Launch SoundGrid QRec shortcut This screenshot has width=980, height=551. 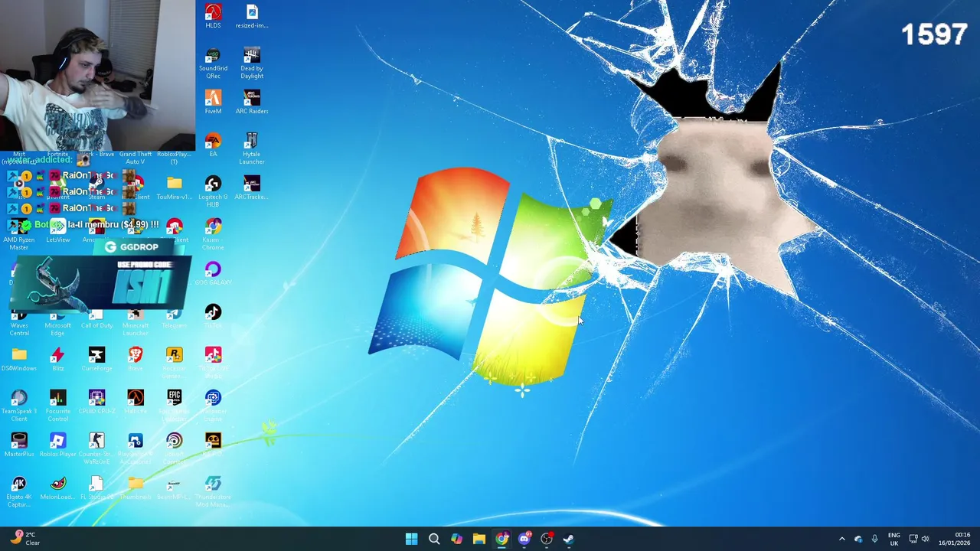213,63
